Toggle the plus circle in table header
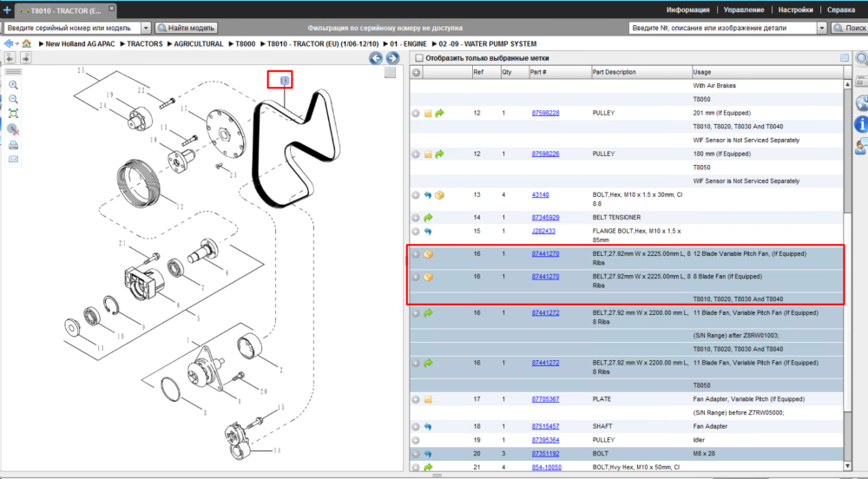 [x=416, y=73]
